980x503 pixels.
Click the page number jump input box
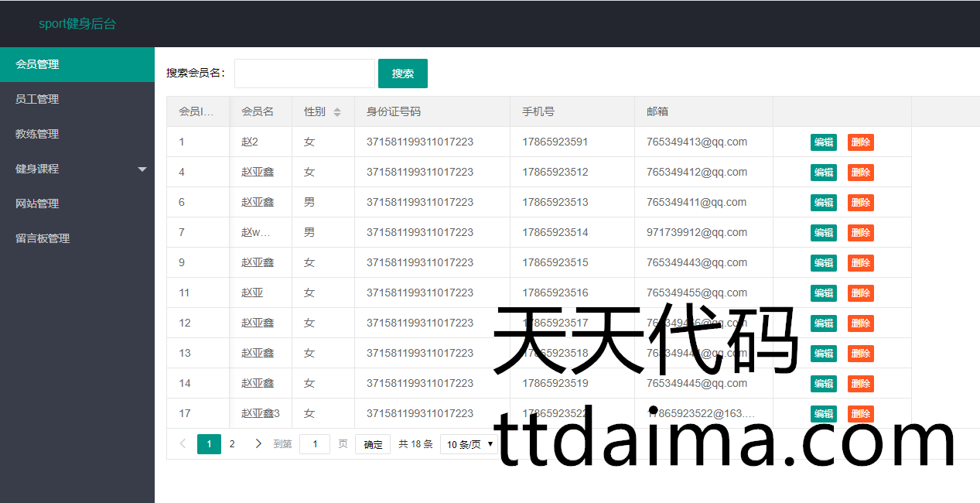coord(315,444)
